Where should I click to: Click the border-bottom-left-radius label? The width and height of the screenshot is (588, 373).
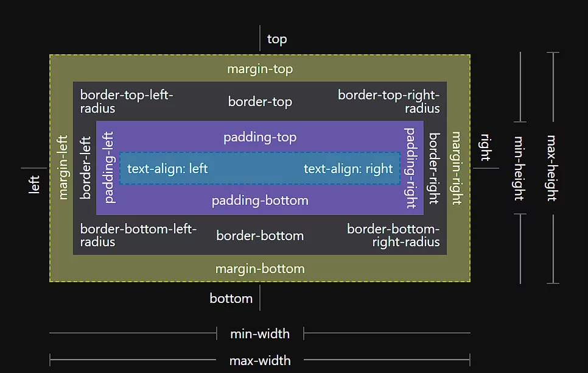pos(138,235)
